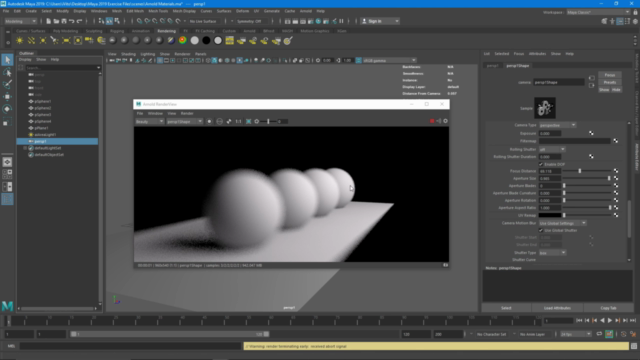This screenshot has height=360, width=640.
Task: Open the persp1Shape camera dropdown in RenderView
Action: pyautogui.click(x=184, y=122)
